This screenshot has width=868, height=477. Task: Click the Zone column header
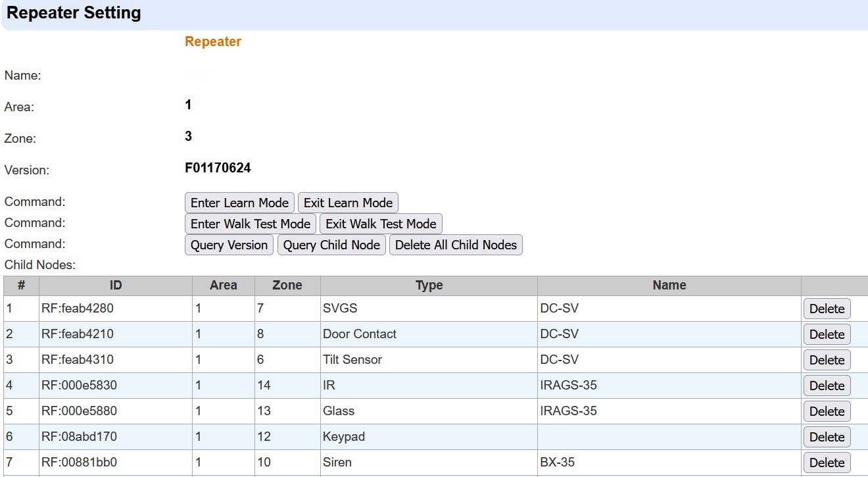[287, 286]
